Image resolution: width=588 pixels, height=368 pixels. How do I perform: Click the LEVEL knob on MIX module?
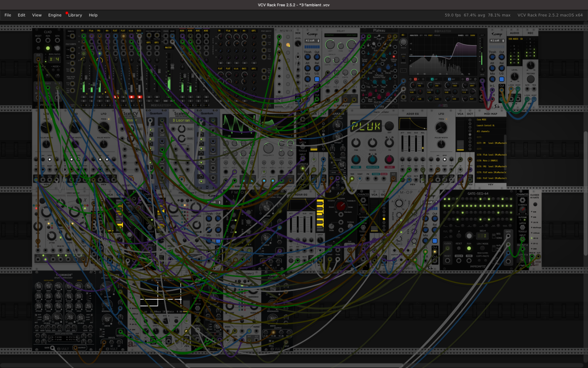pos(298,43)
